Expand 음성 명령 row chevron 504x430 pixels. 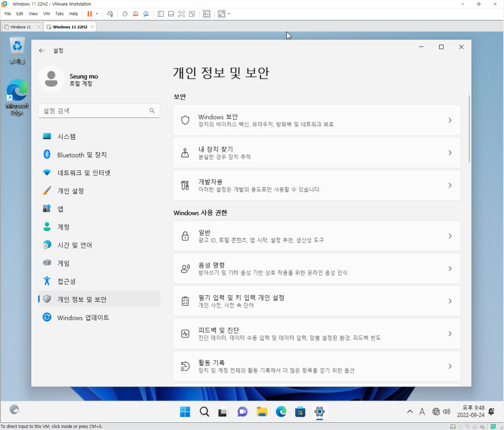450,269
